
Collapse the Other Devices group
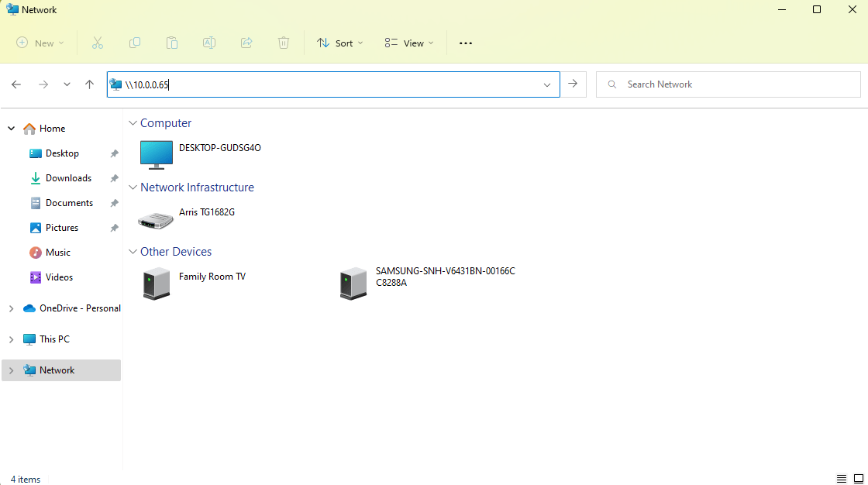click(x=133, y=251)
